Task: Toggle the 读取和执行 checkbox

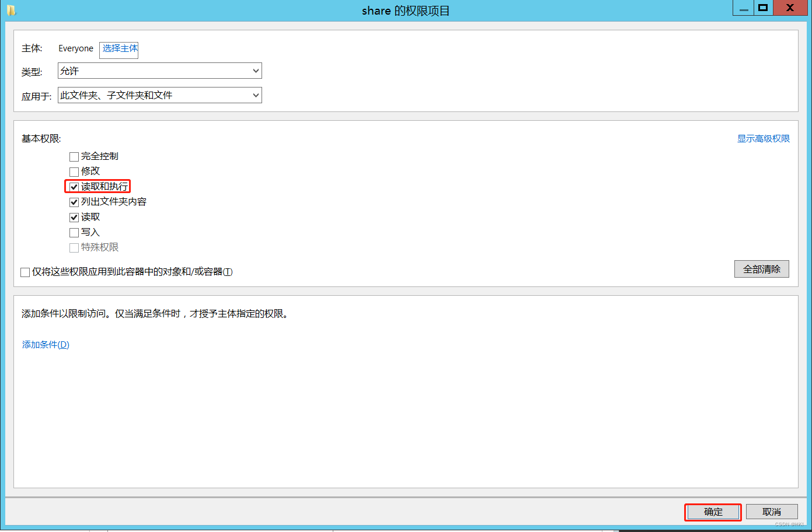Action: coord(74,187)
